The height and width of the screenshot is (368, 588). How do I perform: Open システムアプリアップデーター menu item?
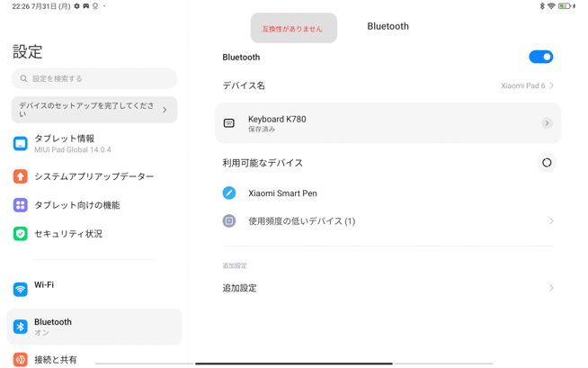tap(94, 176)
